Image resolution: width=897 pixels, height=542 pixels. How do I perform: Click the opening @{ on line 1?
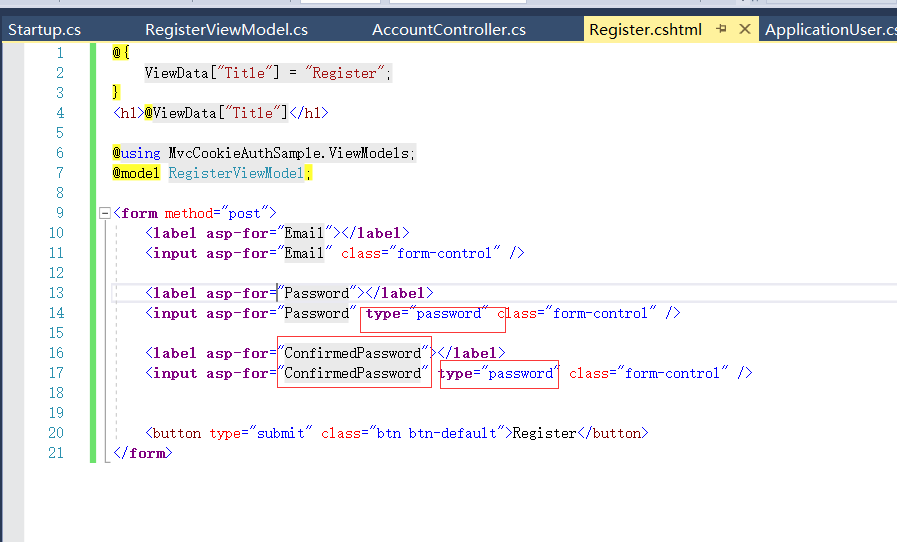tap(121, 53)
